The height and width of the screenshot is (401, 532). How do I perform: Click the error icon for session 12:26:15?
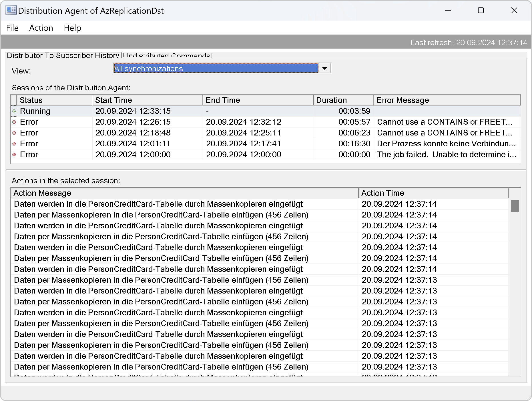tap(14, 122)
